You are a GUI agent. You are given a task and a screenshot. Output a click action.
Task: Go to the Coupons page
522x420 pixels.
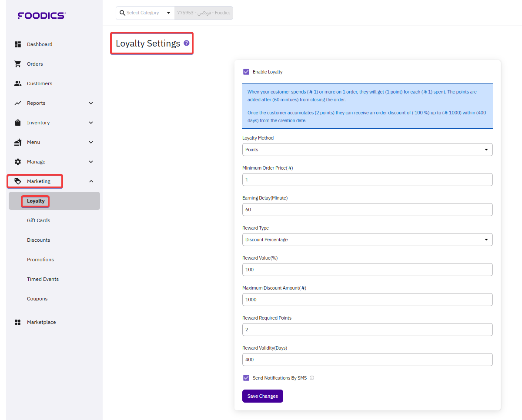click(x=37, y=299)
